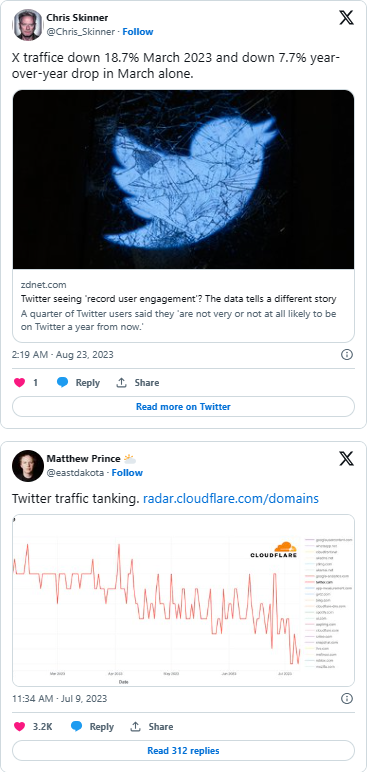The image size is (372, 772).
Task: Click the Read more on Twitter button
Action: pos(183,407)
